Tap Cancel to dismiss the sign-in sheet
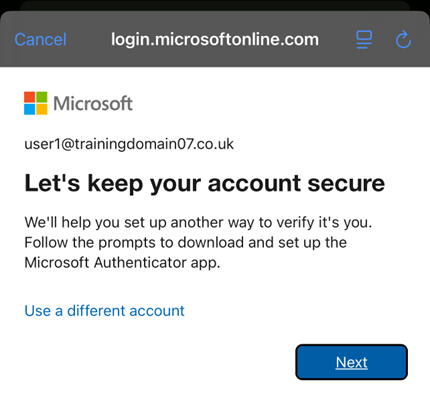 coord(41,40)
